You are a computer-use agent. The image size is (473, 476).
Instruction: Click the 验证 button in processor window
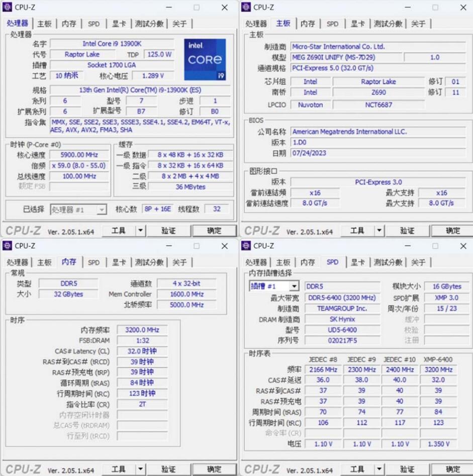pyautogui.click(x=169, y=230)
